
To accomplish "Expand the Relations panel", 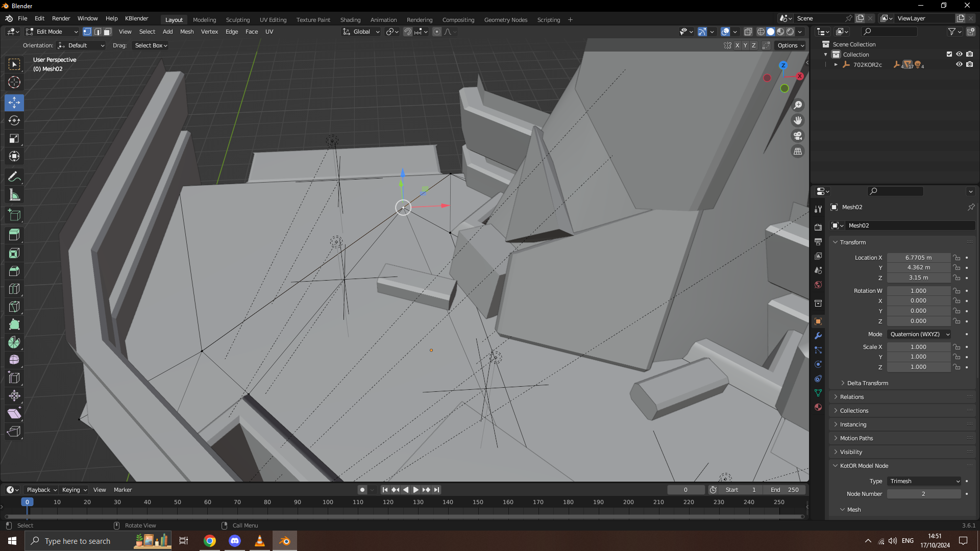I will tap(852, 397).
